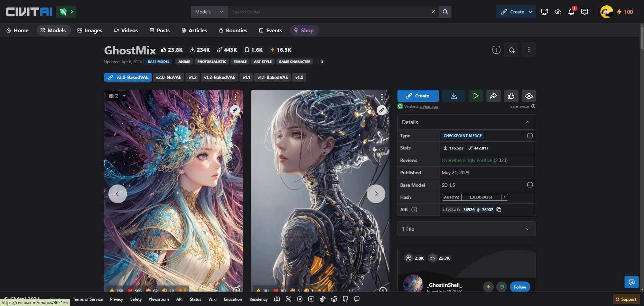Click the search magnifier button
Screen dimensions: 644x306
pyautogui.click(x=445, y=12)
